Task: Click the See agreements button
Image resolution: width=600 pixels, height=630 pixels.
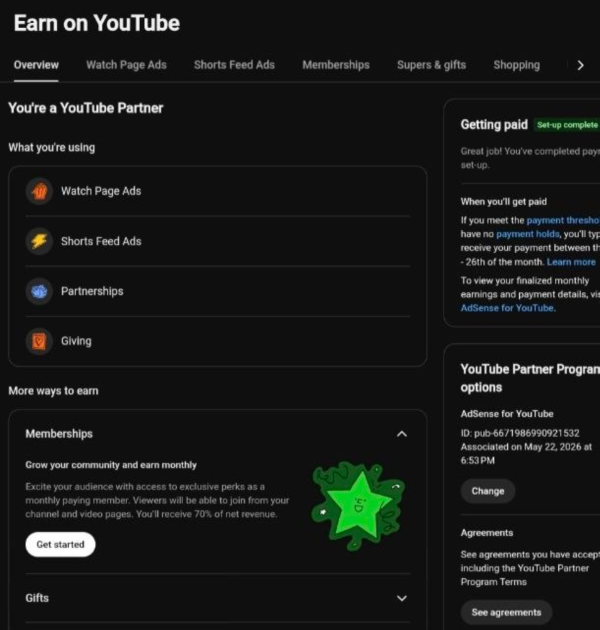Action: 506,612
